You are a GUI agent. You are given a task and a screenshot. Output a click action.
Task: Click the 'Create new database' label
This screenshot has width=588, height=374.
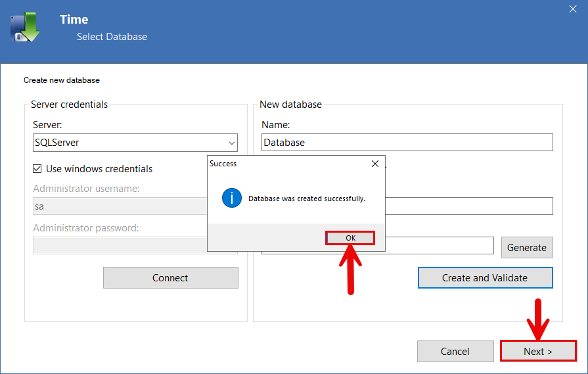(62, 80)
